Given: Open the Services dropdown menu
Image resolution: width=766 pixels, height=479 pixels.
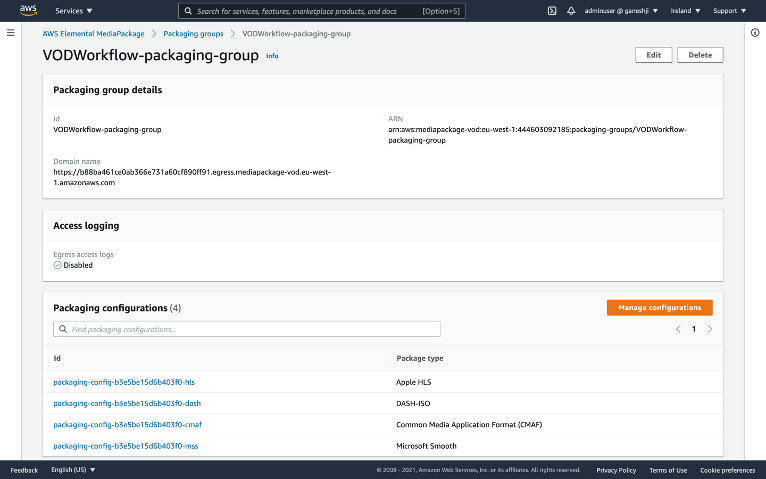Looking at the screenshot, I should (74, 11).
